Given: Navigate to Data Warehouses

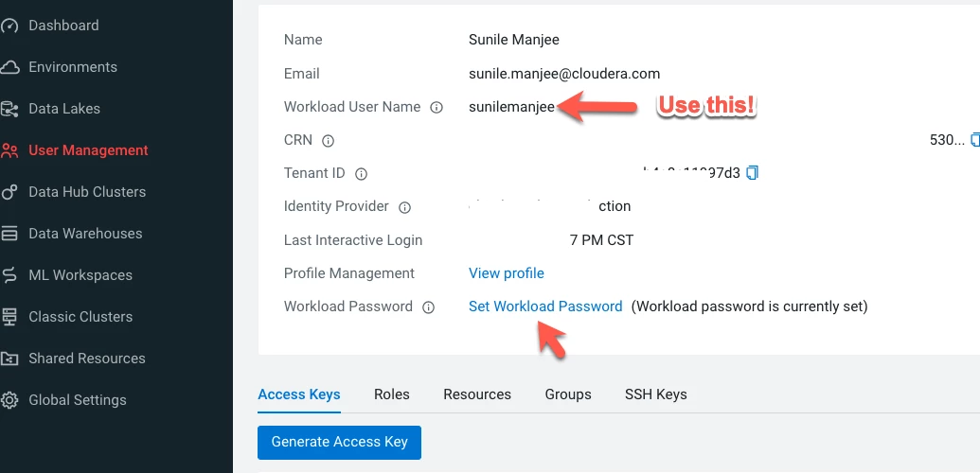Looking at the screenshot, I should point(85,234).
